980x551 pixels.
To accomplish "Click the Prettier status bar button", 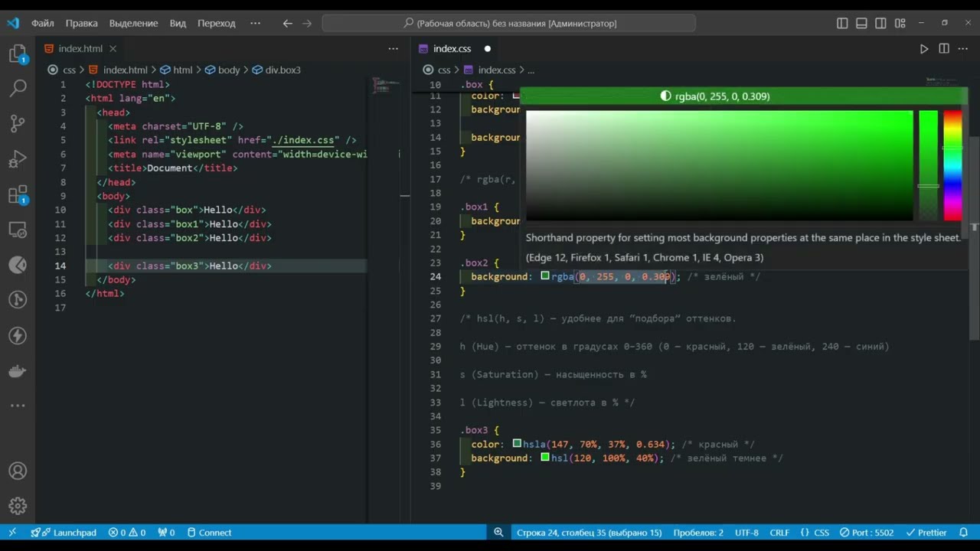I will [925, 533].
